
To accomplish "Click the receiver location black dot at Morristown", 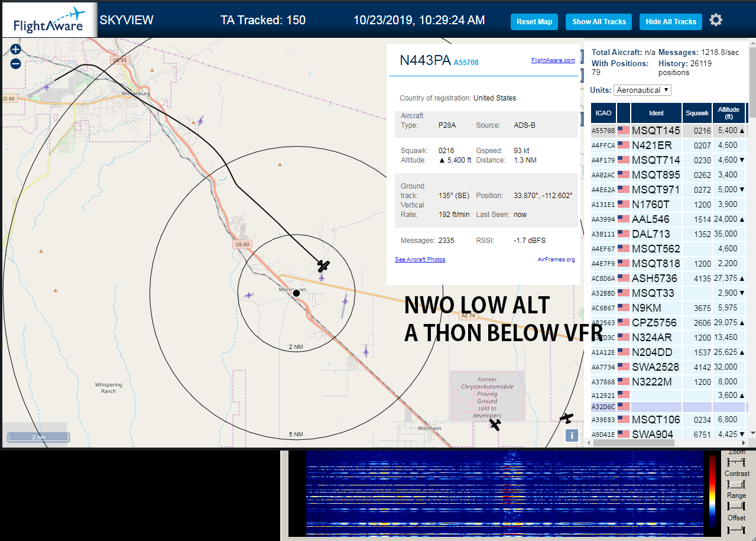I will (x=296, y=293).
